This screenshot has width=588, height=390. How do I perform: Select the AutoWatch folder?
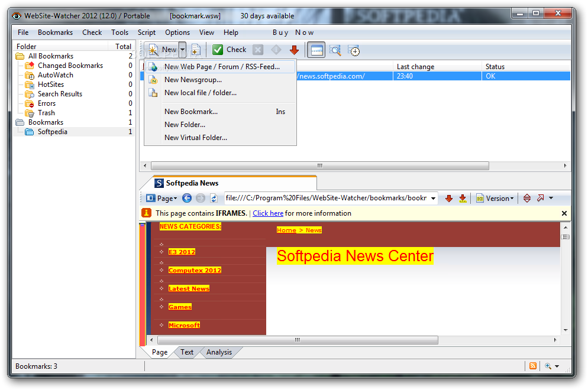(55, 75)
